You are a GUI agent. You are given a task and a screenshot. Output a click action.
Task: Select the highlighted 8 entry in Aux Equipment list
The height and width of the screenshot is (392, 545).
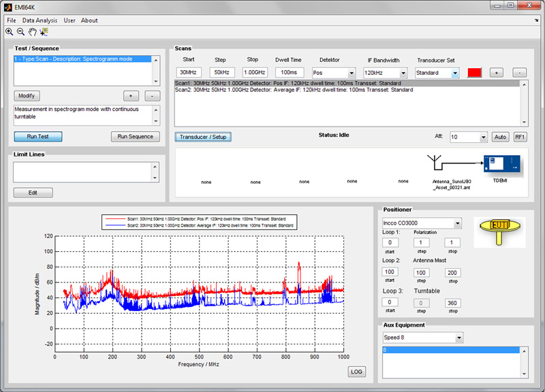pyautogui.click(x=451, y=350)
